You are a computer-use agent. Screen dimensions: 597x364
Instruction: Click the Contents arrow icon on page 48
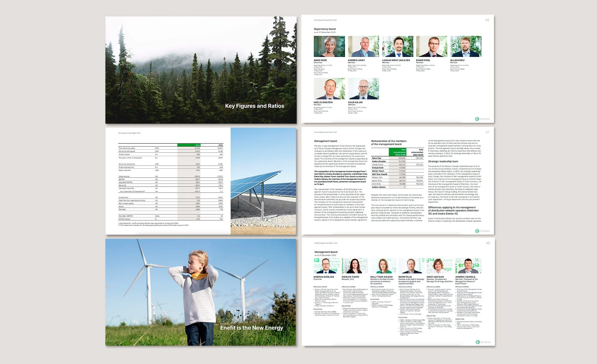(x=478, y=342)
